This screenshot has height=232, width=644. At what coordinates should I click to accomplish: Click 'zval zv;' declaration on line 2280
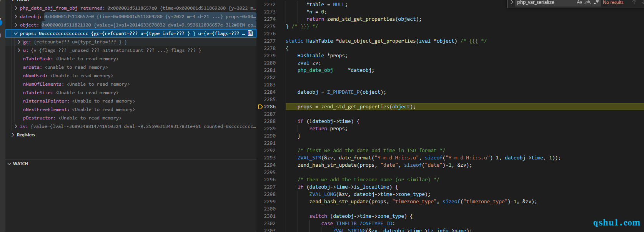(309, 63)
